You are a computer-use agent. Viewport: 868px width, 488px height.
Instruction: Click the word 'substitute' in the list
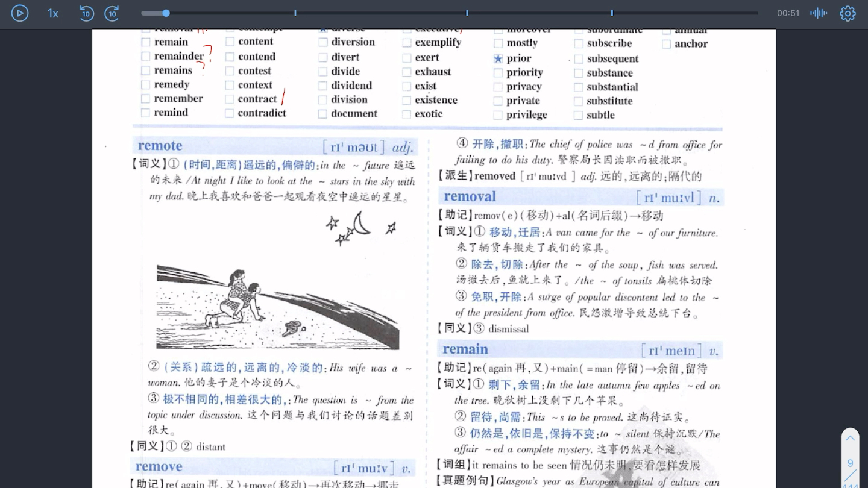[609, 101]
